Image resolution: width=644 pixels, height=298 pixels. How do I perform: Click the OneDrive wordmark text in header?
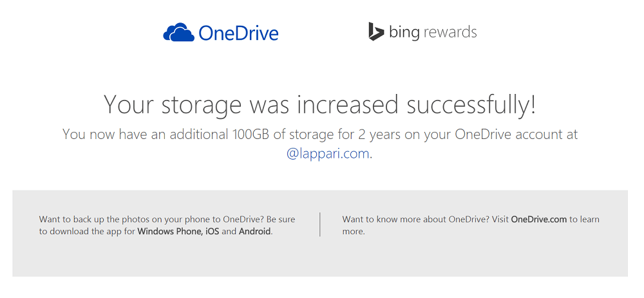click(239, 33)
